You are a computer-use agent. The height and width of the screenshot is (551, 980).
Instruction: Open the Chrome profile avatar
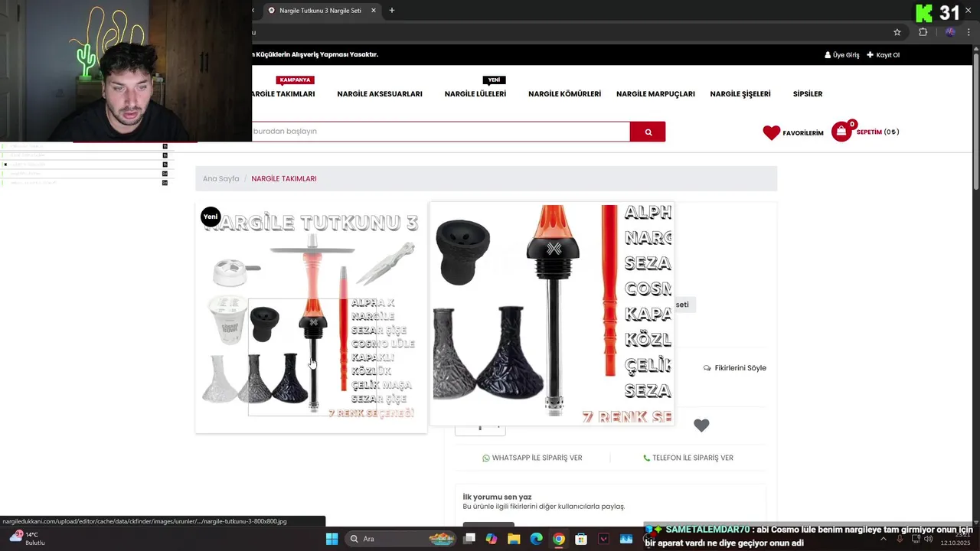click(x=950, y=32)
